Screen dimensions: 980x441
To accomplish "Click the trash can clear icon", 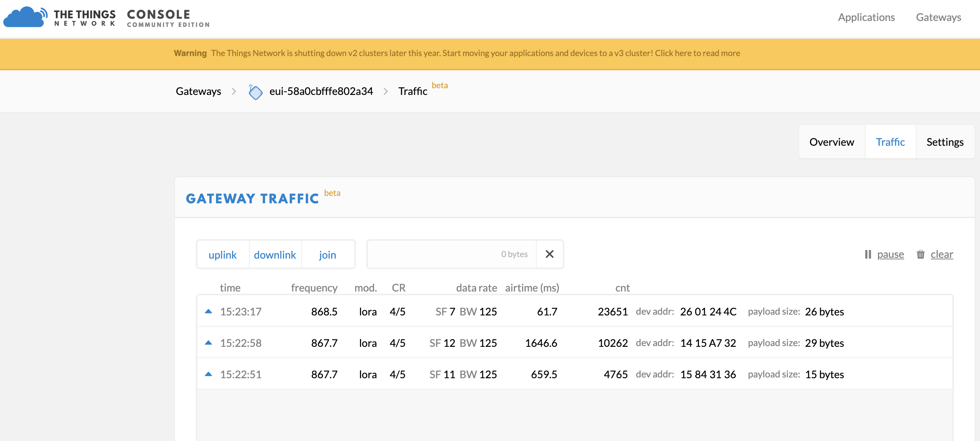I will [920, 254].
